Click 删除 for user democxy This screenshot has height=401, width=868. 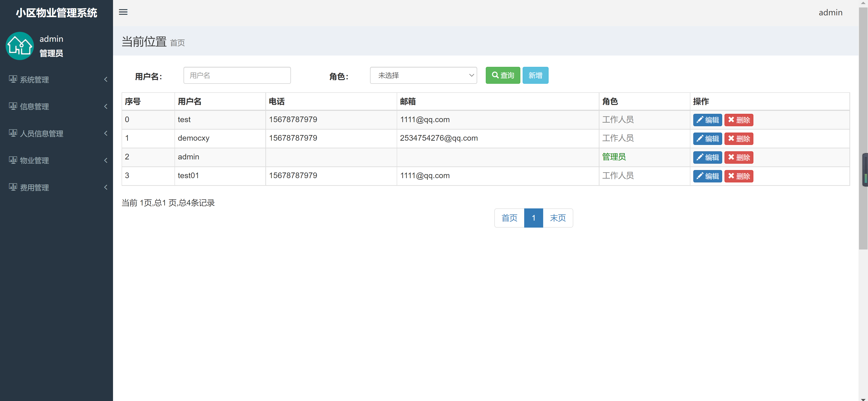[739, 138]
